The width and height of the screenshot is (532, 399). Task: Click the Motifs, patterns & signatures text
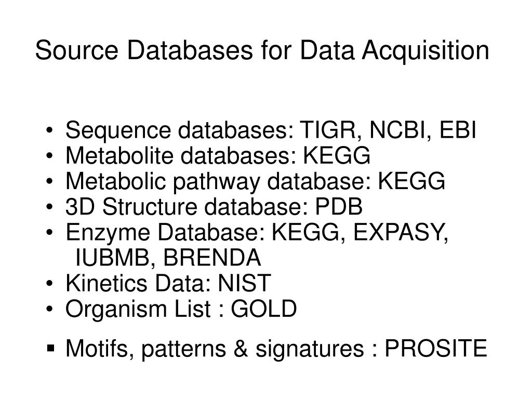click(x=215, y=349)
